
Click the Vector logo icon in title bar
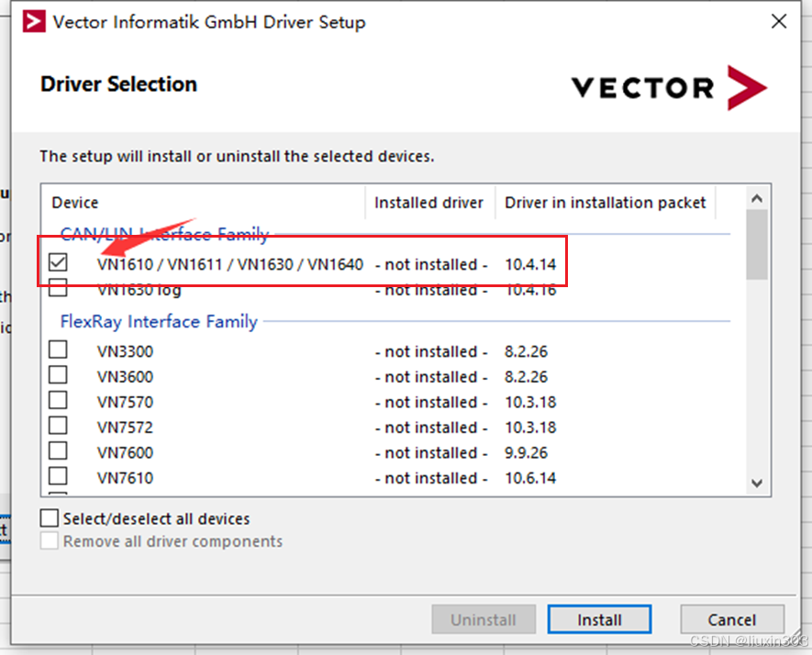[34, 22]
